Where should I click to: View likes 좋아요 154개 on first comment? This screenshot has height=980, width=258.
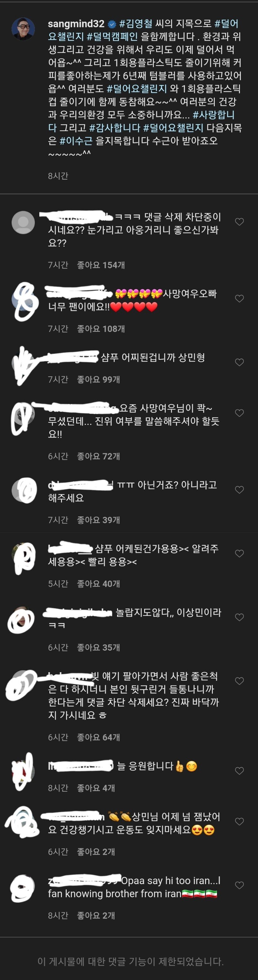(101, 265)
